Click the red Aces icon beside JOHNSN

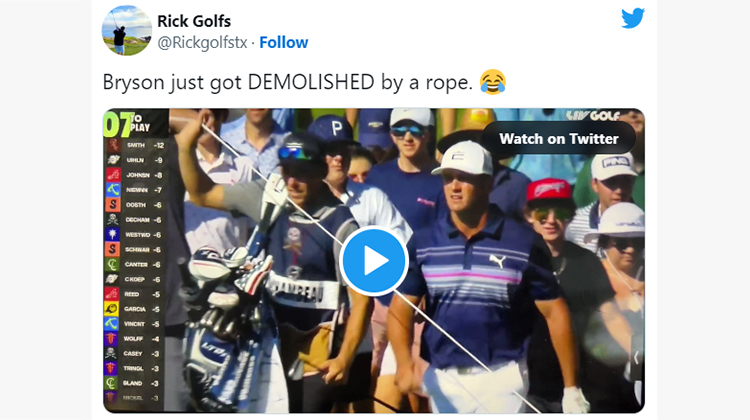pyautogui.click(x=113, y=175)
